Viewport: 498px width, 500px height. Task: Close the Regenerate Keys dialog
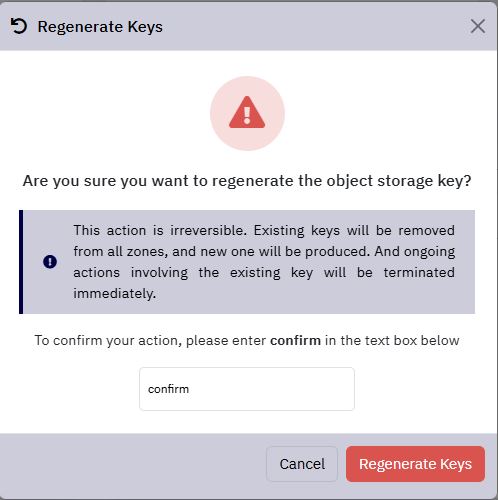point(478,26)
